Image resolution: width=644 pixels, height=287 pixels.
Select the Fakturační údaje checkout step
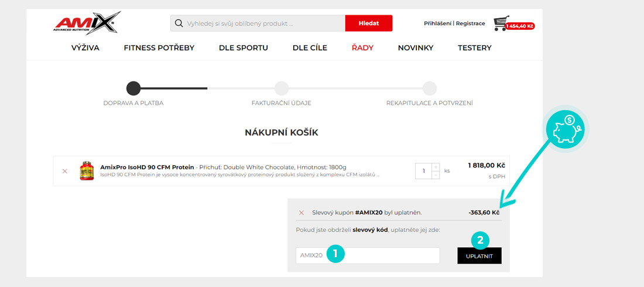pyautogui.click(x=282, y=88)
